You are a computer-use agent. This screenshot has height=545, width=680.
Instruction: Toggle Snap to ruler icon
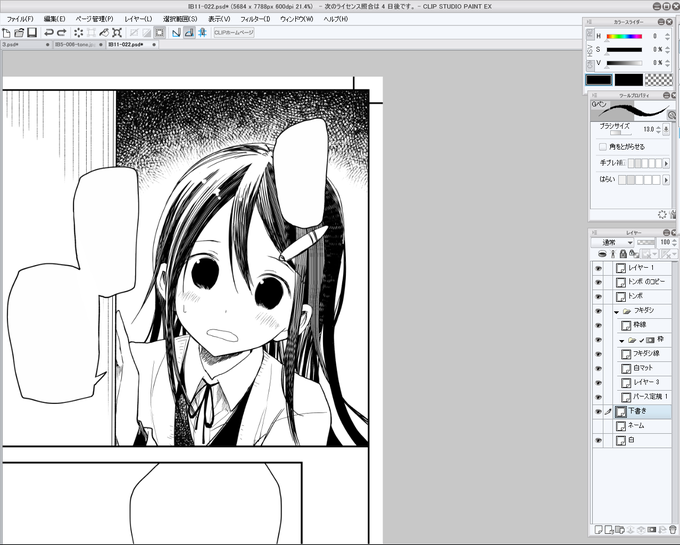[176, 33]
